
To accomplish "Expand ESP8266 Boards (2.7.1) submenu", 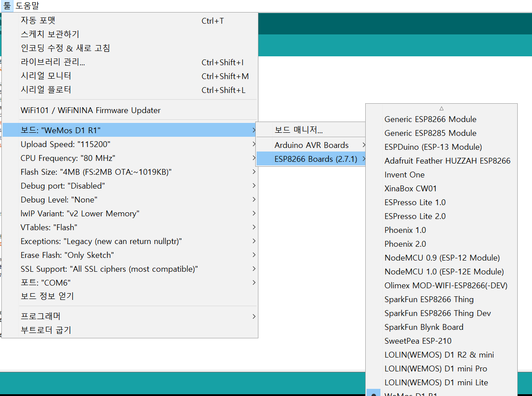I will pos(311,159).
